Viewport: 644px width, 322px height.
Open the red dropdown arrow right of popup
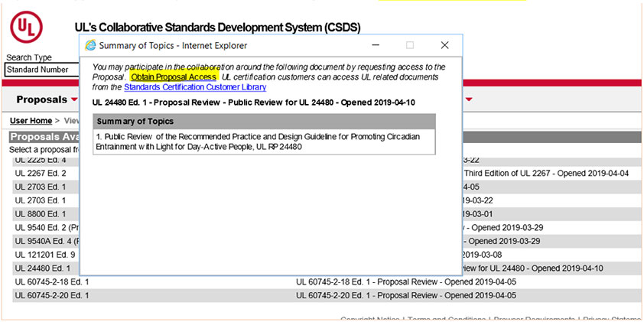coord(469,99)
